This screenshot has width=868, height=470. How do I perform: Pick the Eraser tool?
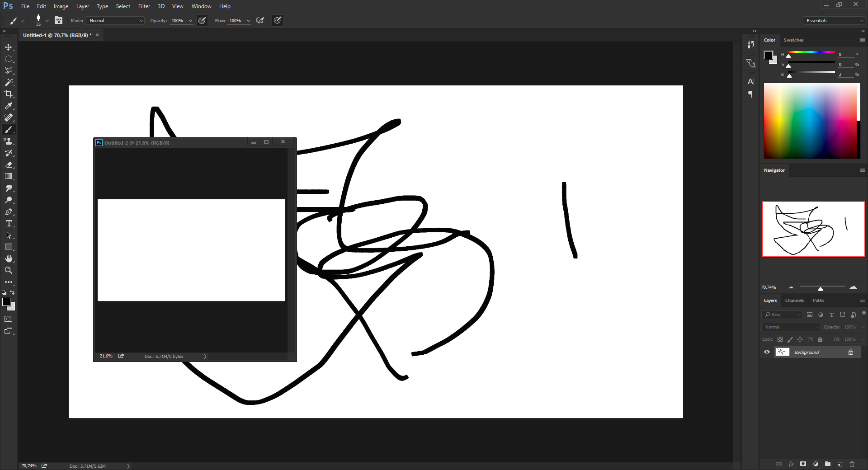click(x=9, y=164)
